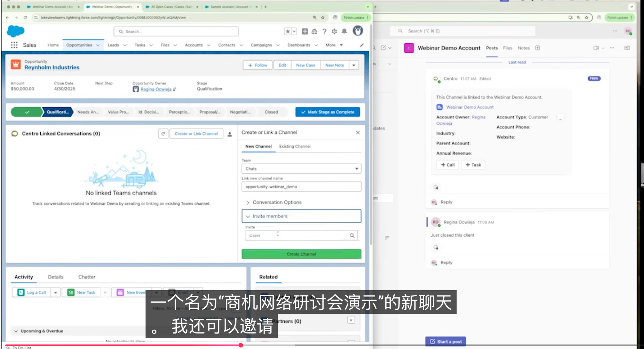
Task: Follow the Reynholm Industries opportunity
Action: coord(258,65)
